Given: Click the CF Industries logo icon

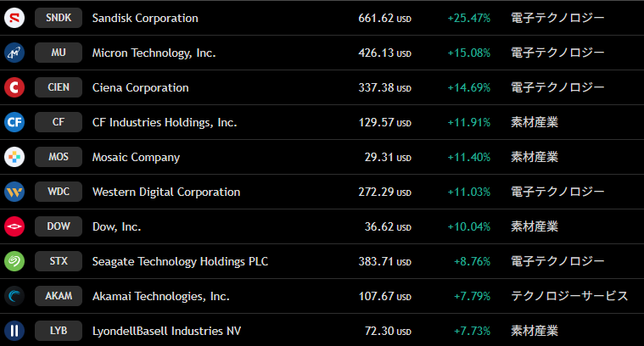Looking at the screenshot, I should pos(14,122).
